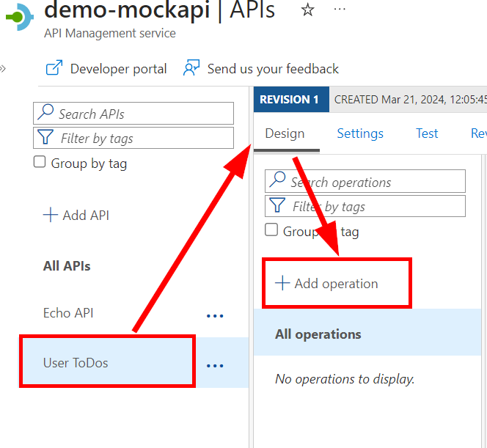Click the Send us your feedback person icon

pos(191,68)
